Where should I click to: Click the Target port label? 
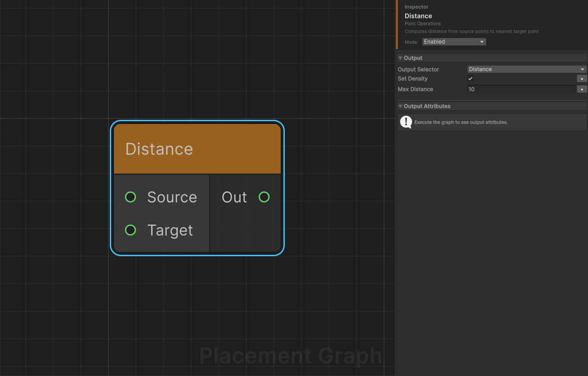170,230
